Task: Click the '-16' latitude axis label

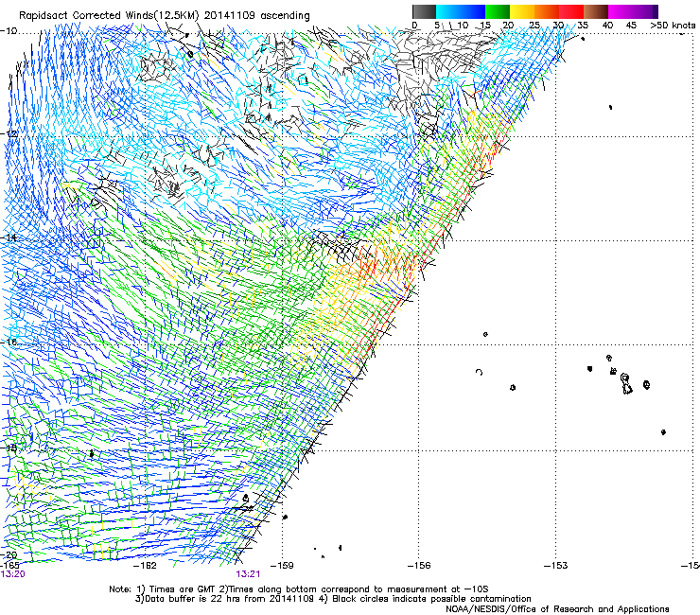Action: pos(9,343)
